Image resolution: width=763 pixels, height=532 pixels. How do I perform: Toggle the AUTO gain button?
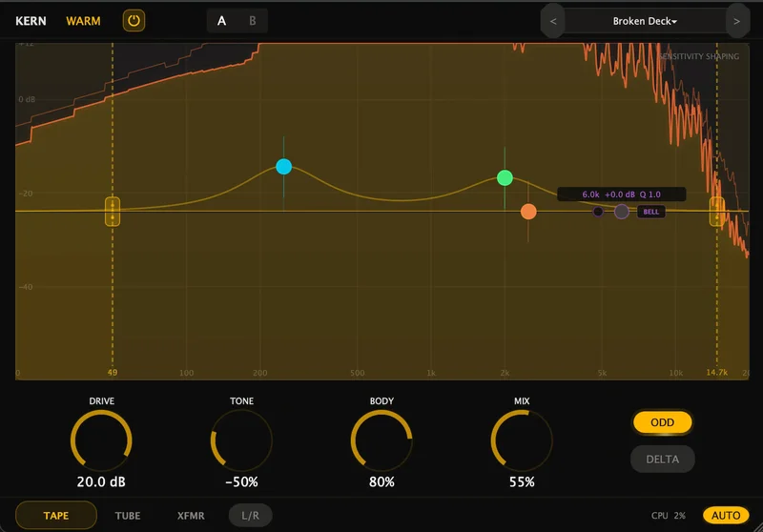[x=726, y=516]
